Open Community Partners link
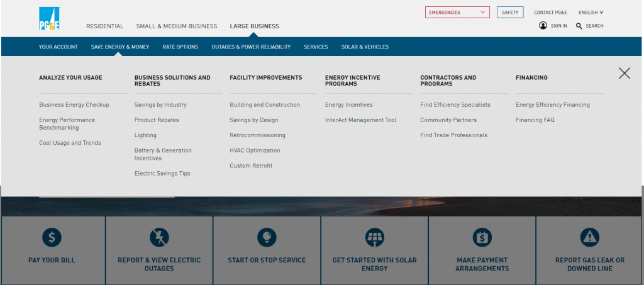 (x=448, y=120)
